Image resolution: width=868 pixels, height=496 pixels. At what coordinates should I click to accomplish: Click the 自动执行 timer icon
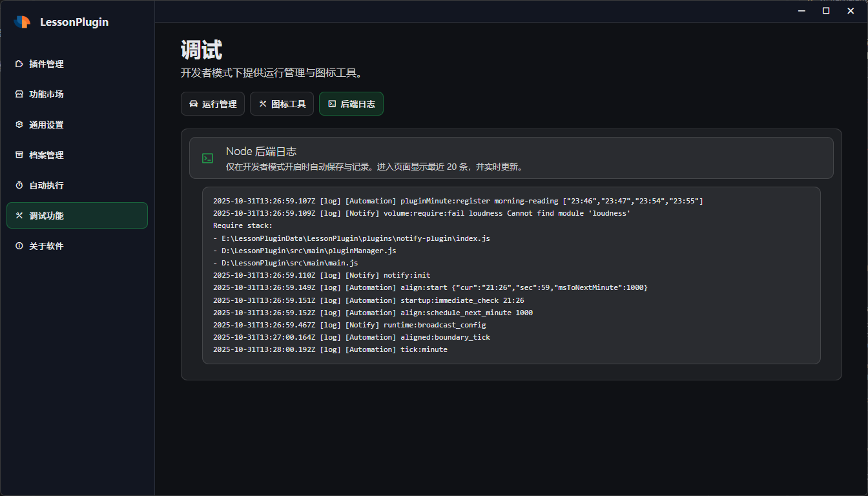pos(19,185)
